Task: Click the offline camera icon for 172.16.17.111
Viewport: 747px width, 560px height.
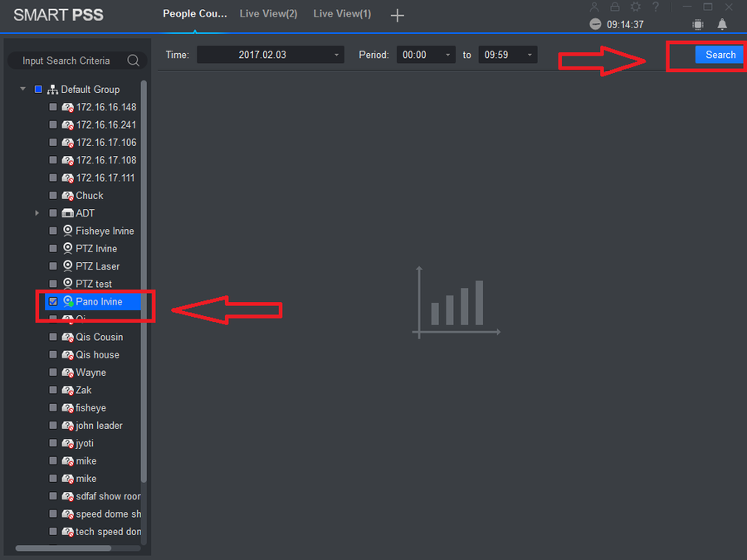Action: point(68,178)
